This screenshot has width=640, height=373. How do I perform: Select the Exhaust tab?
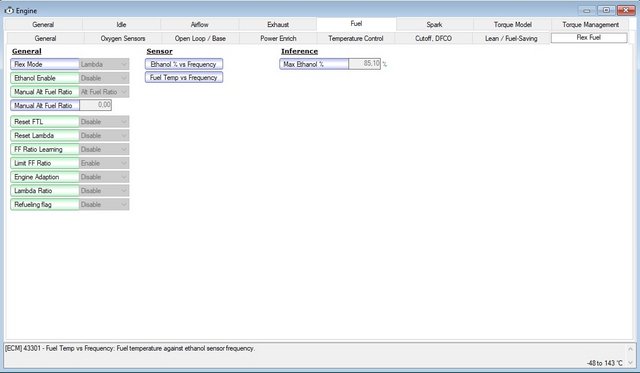tap(278, 24)
